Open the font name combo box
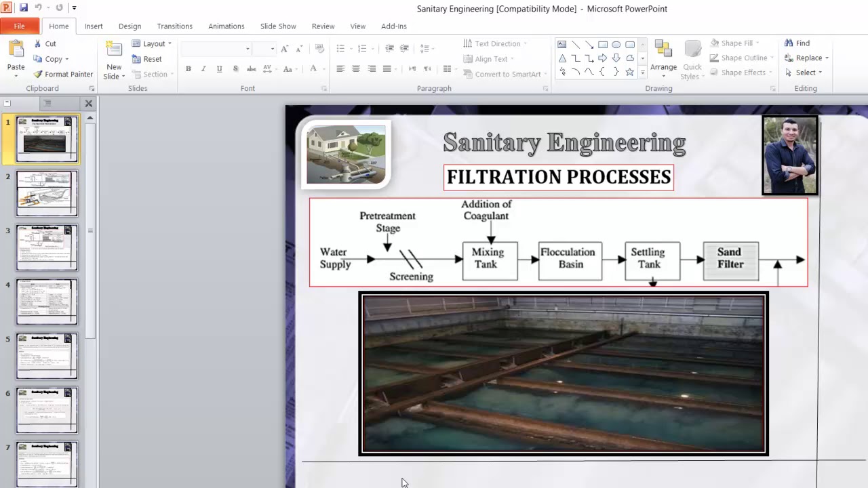Screen dimensions: 868x488 [216, 49]
